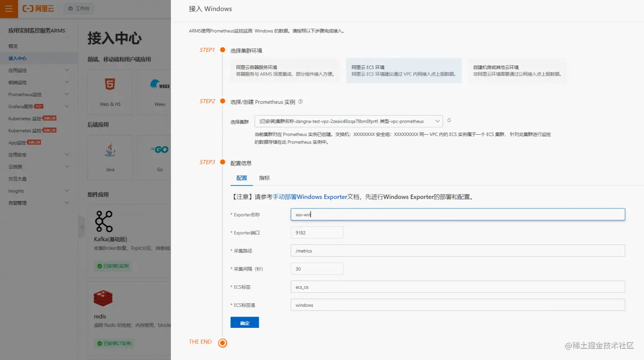Image resolution: width=644 pixels, height=360 pixels.
Task: Open 手动部署Windows Exporter document link
Action: [x=310, y=197]
